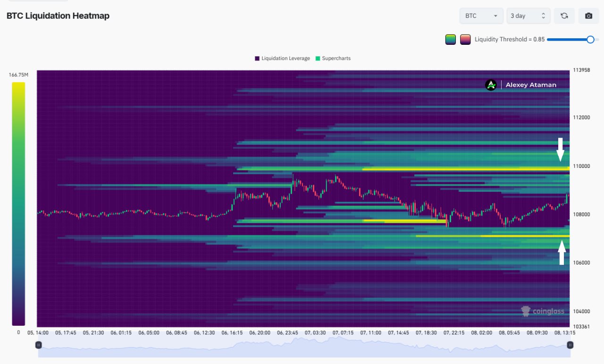Click the 08, 05:45 time axis label
This screenshot has width=604, height=364.
point(509,332)
